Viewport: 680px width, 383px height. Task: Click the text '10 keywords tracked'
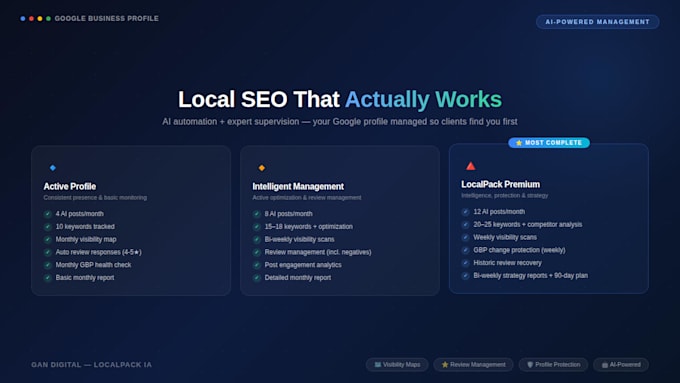85,226
